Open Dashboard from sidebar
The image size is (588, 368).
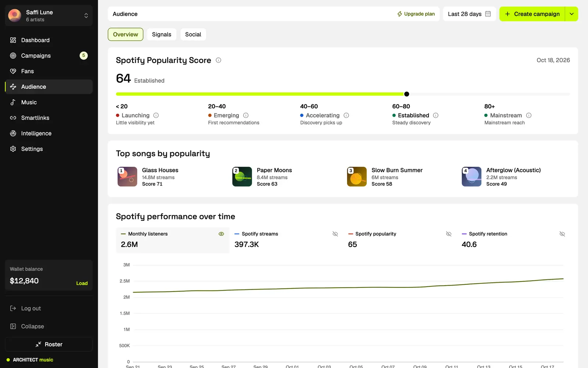point(49,40)
